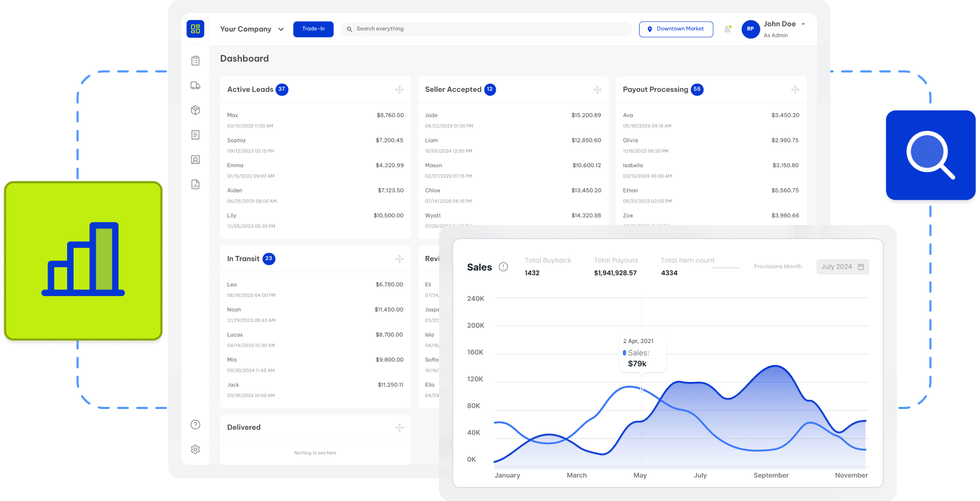Viewport: 980px width, 501px height.
Task: Click the In Transit count badge 23
Action: [269, 259]
